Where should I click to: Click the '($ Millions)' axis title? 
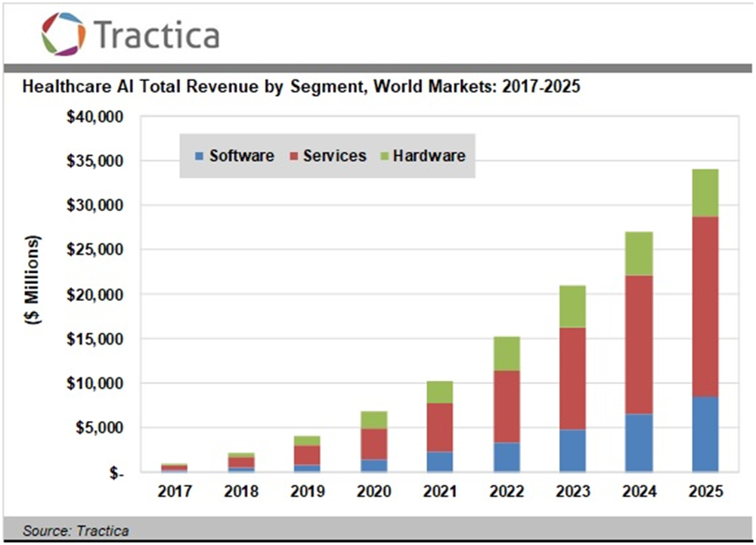33,280
